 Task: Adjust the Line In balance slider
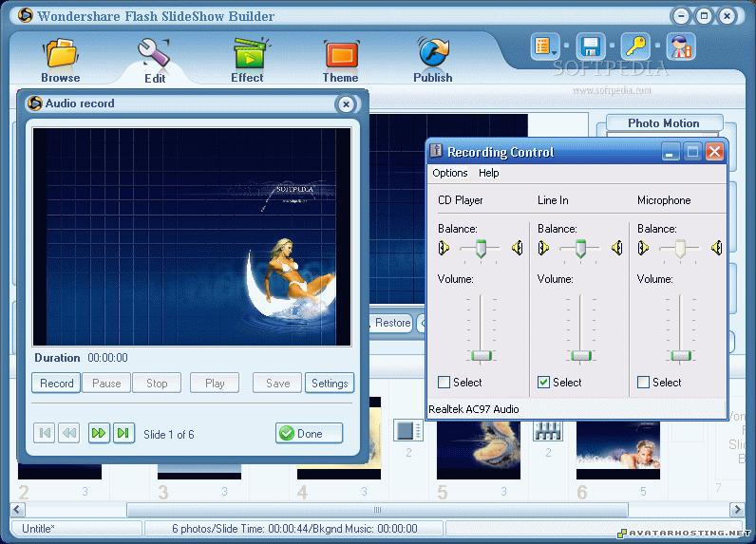click(580, 248)
